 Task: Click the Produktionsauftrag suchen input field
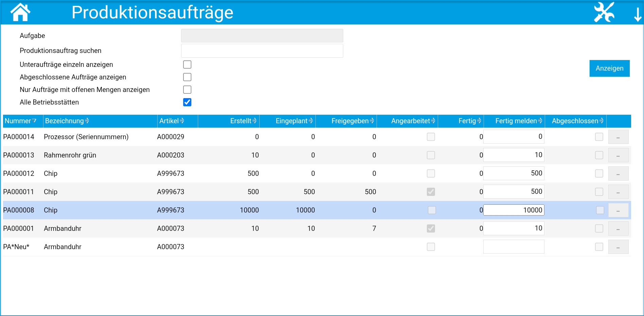pyautogui.click(x=262, y=51)
